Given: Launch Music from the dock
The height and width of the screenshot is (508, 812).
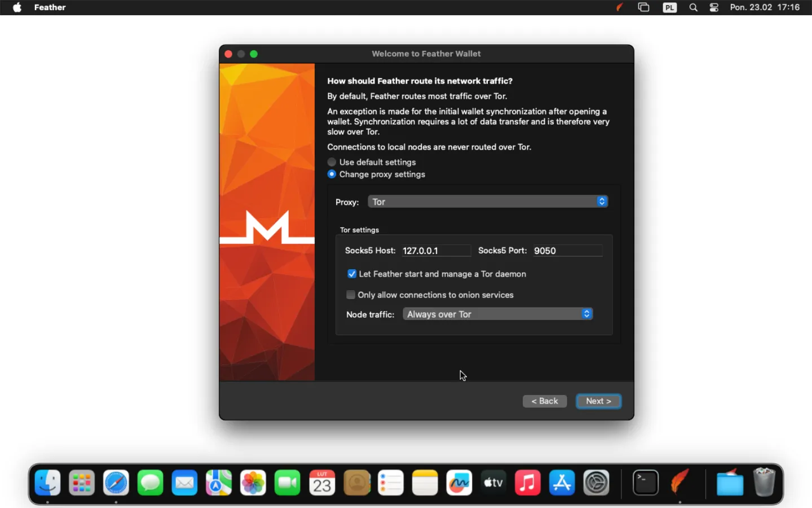Looking at the screenshot, I should click(528, 483).
